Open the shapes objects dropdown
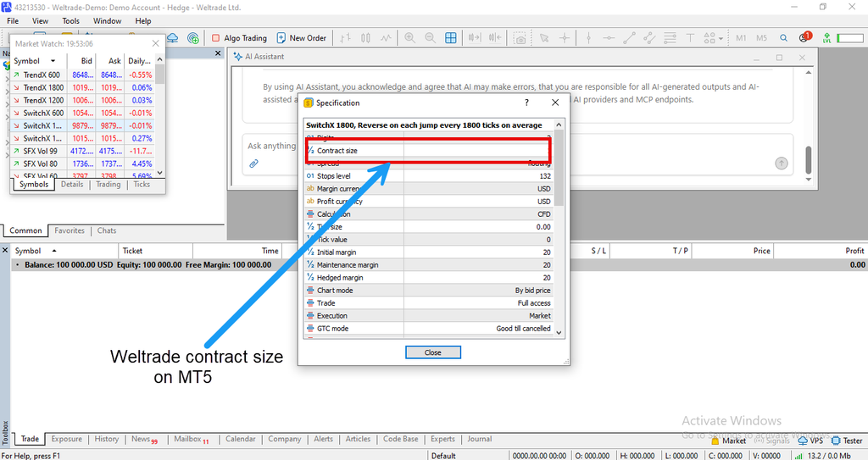This screenshot has height=460, width=868. point(714,38)
